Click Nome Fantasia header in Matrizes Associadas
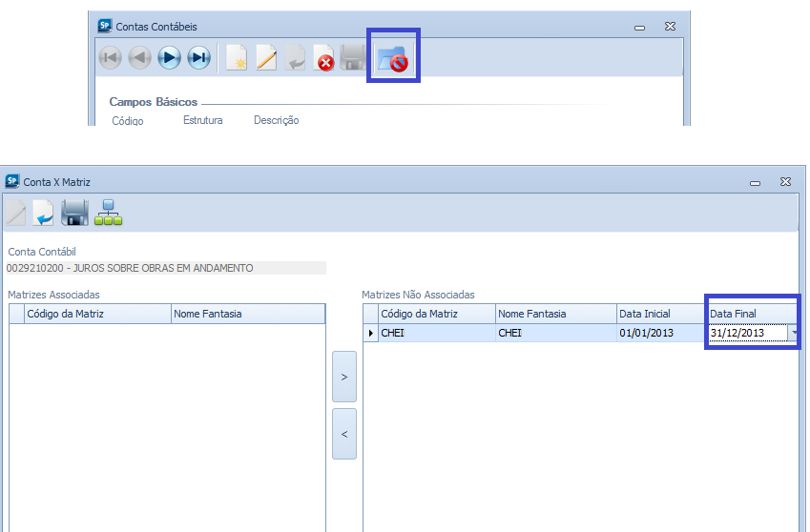 (x=248, y=314)
